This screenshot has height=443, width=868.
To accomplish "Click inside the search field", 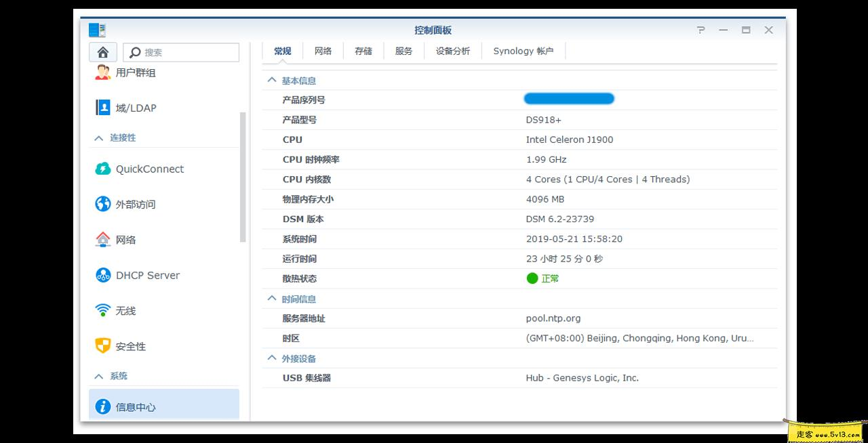I will tap(183, 52).
